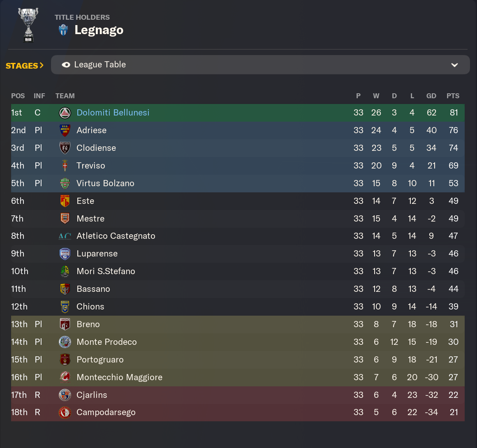The image size is (477, 448).
Task: Sort table by GD column header
Action: click(431, 96)
